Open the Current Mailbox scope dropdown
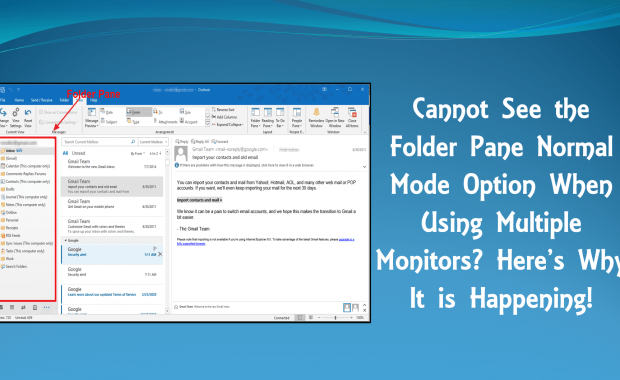 (153, 142)
